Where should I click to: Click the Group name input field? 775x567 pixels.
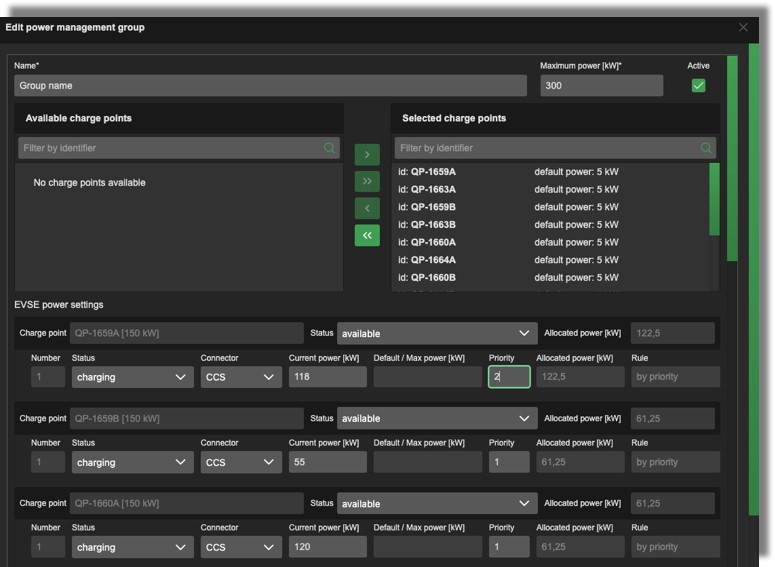click(270, 86)
